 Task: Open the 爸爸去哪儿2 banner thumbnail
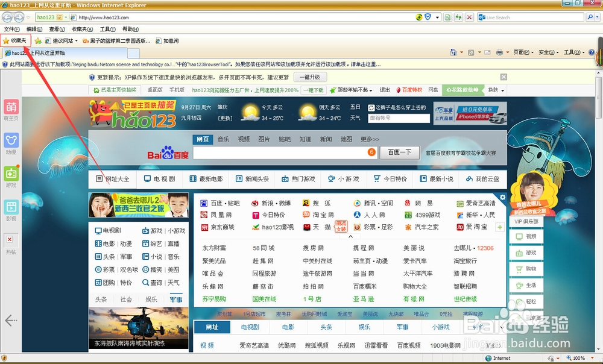(139, 206)
